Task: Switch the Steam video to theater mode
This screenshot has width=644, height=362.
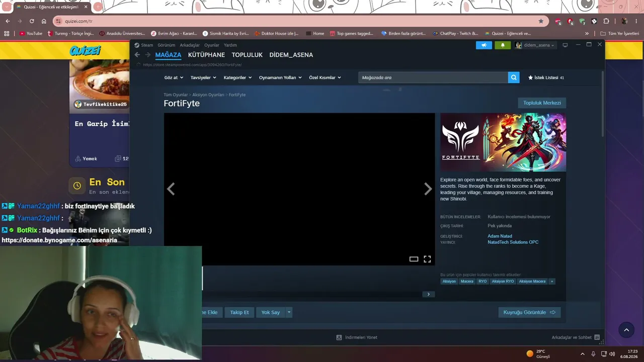Action: click(414, 259)
